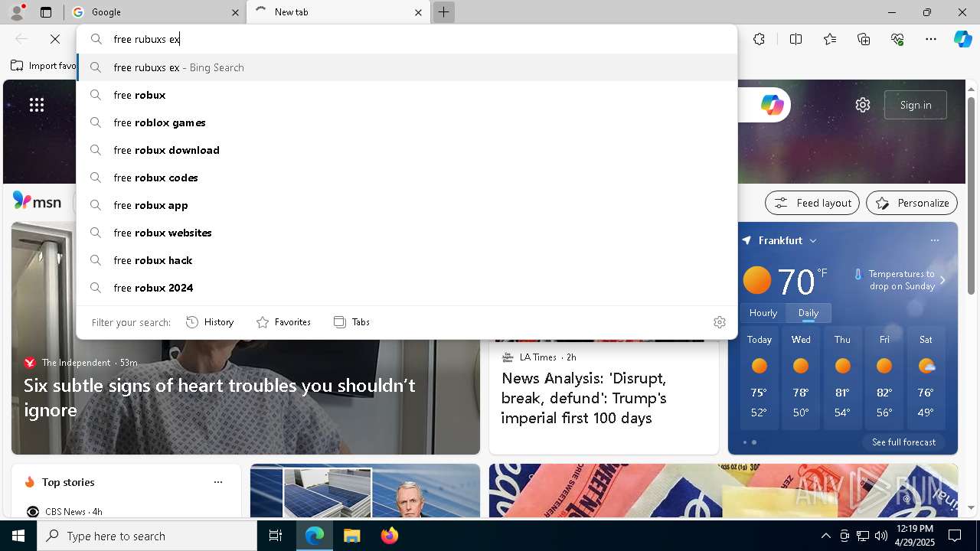Select the Daily weather tab
Screen dimensions: 980x551
[808, 312]
